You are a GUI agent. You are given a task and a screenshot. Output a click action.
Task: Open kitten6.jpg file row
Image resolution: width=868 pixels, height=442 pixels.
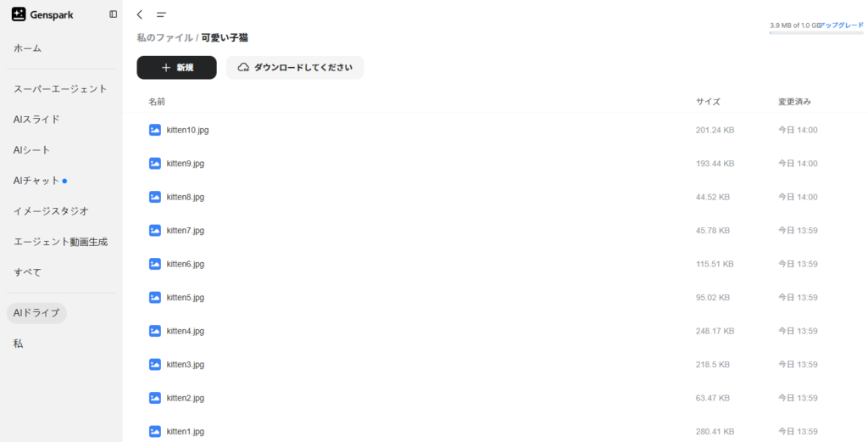(x=495, y=264)
